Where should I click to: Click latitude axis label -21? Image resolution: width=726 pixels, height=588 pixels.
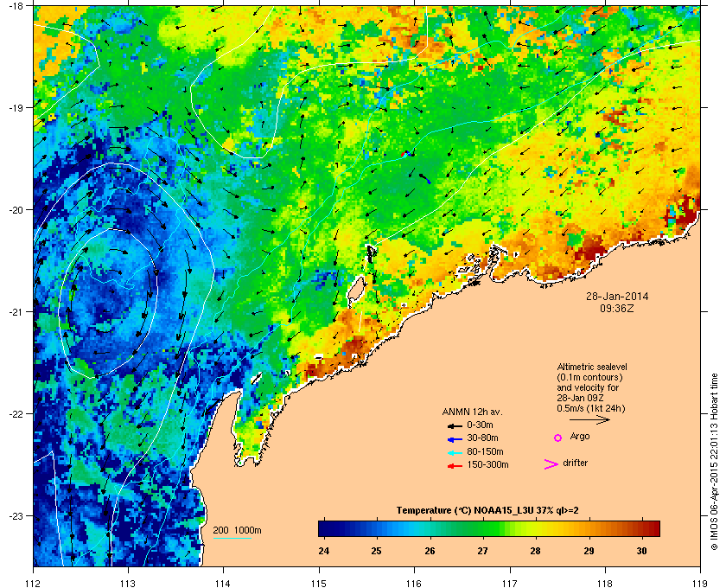click(16, 311)
